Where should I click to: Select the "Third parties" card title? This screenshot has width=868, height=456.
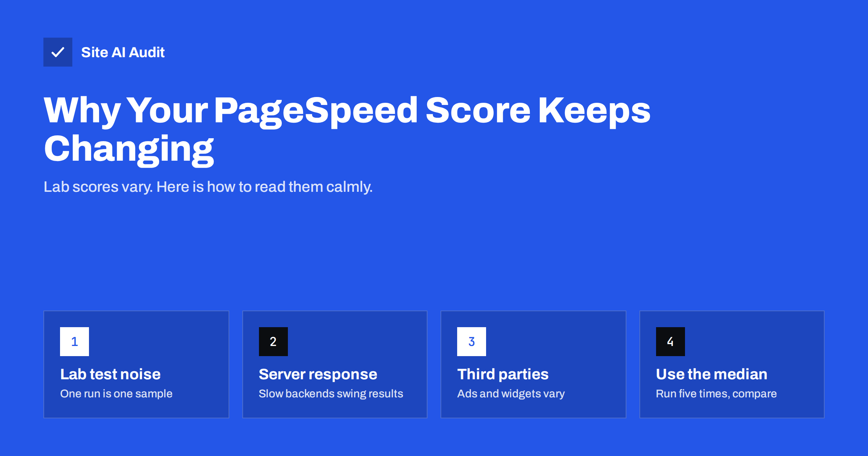pos(503,374)
